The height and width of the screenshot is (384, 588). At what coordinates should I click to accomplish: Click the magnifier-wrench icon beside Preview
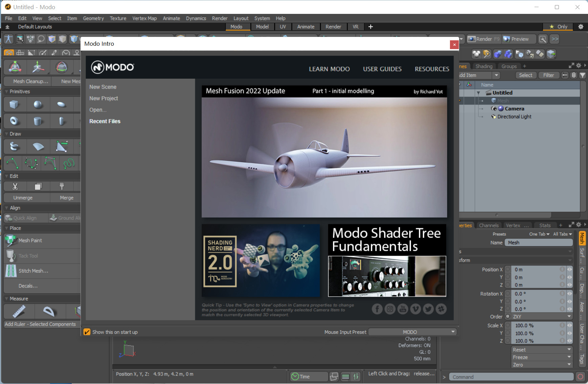[543, 39]
